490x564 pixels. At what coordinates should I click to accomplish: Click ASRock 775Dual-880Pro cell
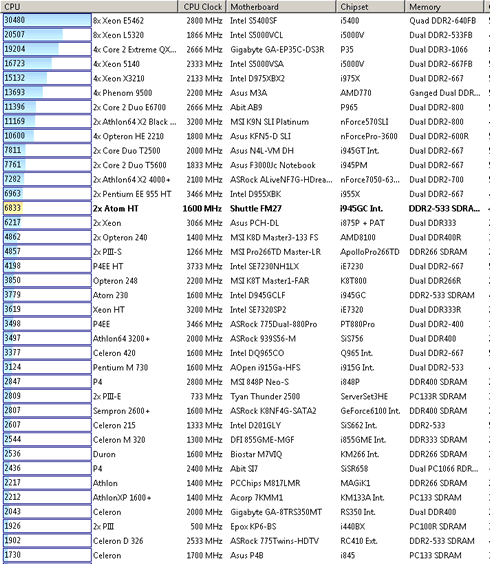click(x=273, y=324)
